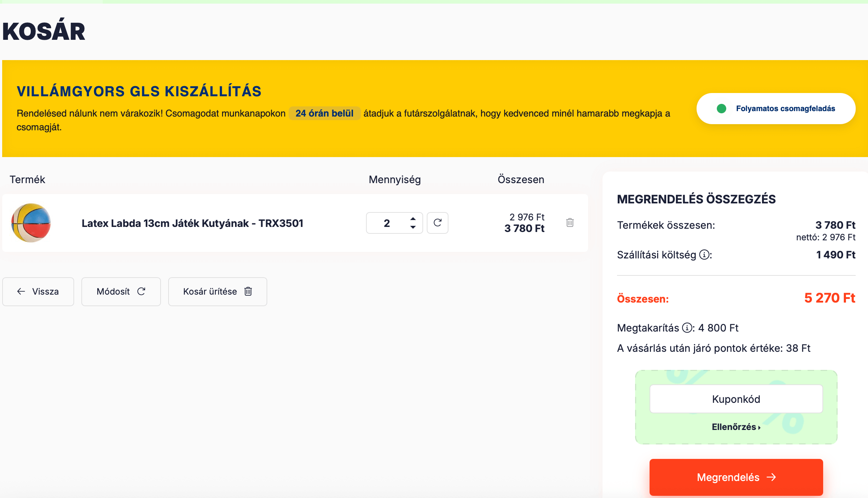Click the Latex Labda 13cm product title
The height and width of the screenshot is (498, 868).
point(192,223)
